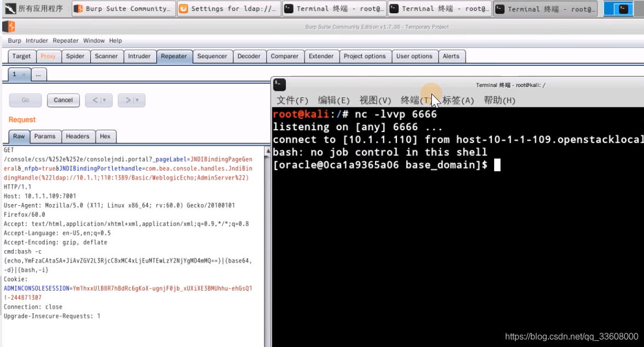
Task: Open the Window menu
Action: [x=93, y=41]
